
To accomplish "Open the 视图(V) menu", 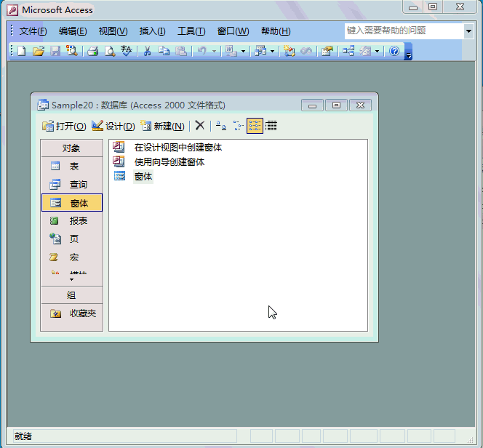I will 113,31.
